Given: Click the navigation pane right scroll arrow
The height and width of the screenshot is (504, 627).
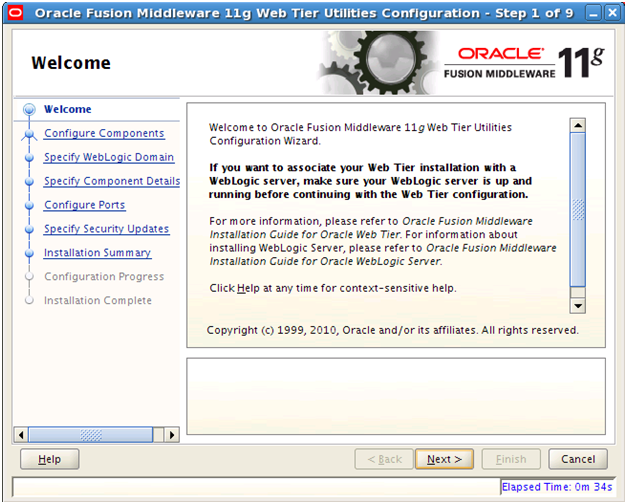Looking at the screenshot, I should 172,435.
